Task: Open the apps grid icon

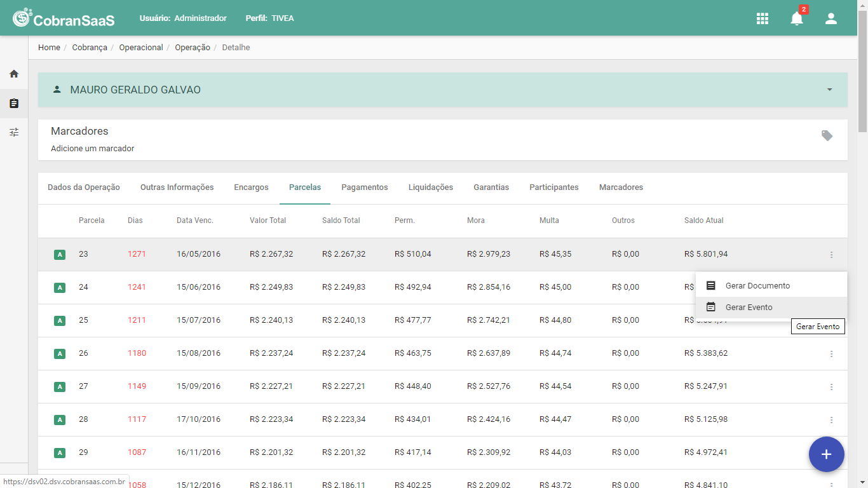Action: tap(763, 18)
